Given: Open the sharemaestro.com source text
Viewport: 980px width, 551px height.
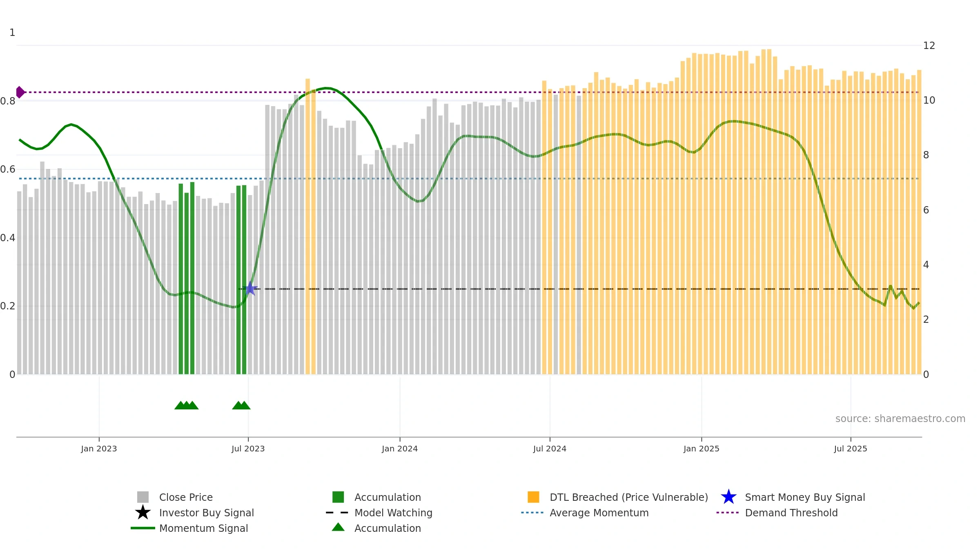Looking at the screenshot, I should [x=900, y=418].
